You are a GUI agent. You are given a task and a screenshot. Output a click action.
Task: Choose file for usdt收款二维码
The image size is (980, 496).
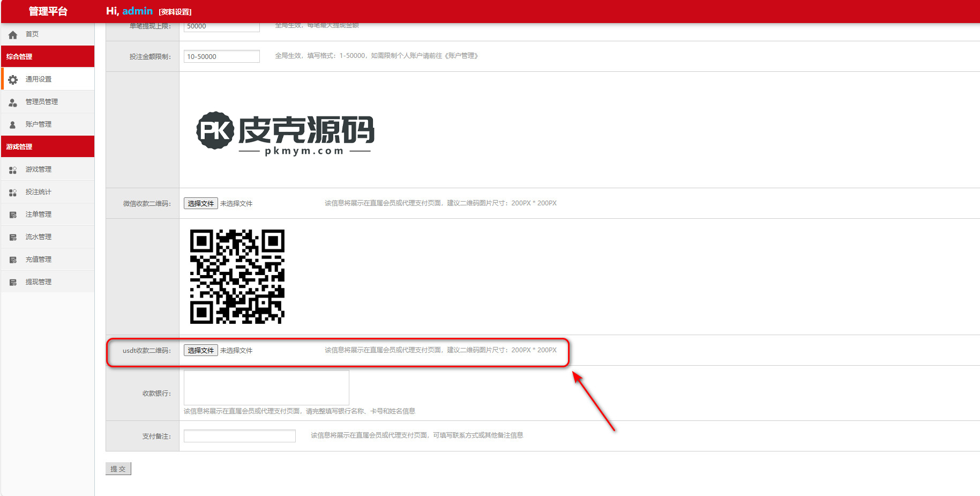click(200, 350)
